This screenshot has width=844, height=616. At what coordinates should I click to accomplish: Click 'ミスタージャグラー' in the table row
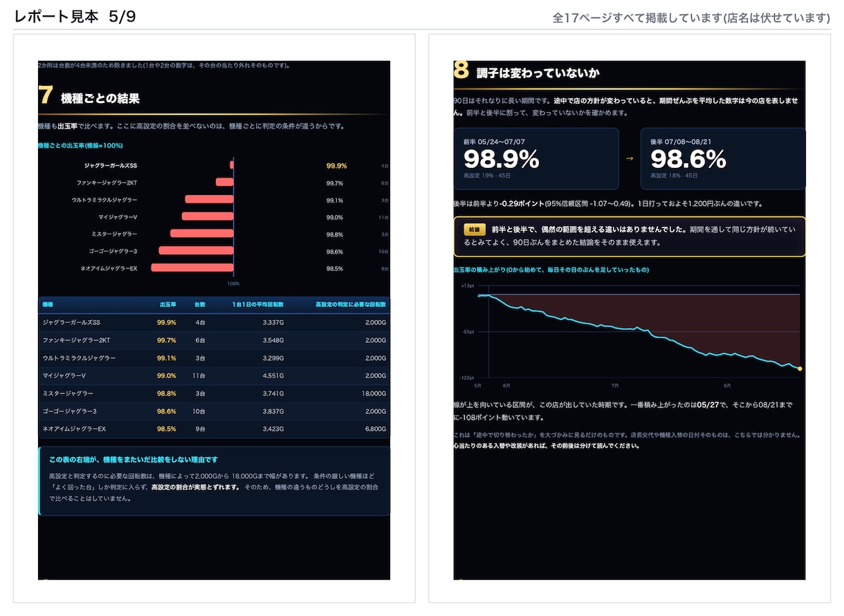click(68, 393)
